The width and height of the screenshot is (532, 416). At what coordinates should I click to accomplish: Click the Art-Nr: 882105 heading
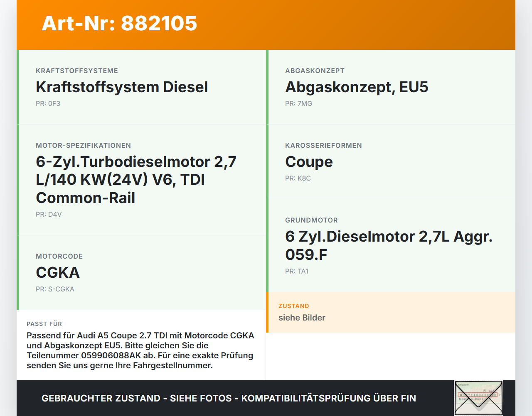click(x=119, y=23)
